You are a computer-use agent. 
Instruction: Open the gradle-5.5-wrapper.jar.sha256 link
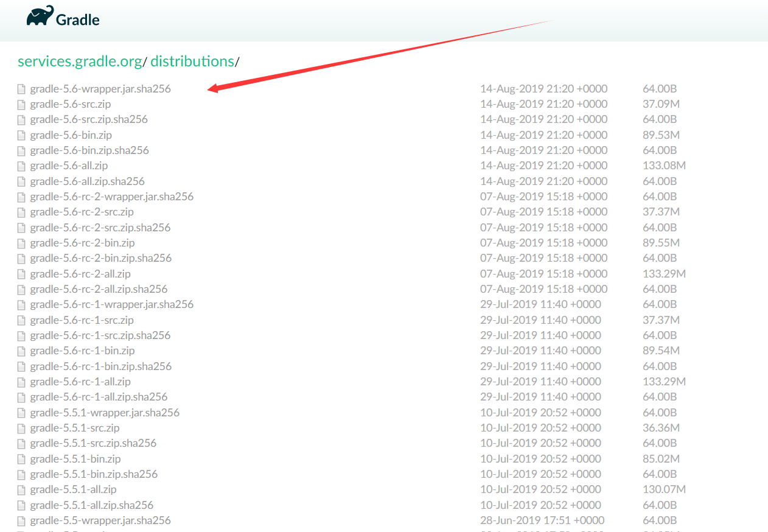[x=100, y=520]
